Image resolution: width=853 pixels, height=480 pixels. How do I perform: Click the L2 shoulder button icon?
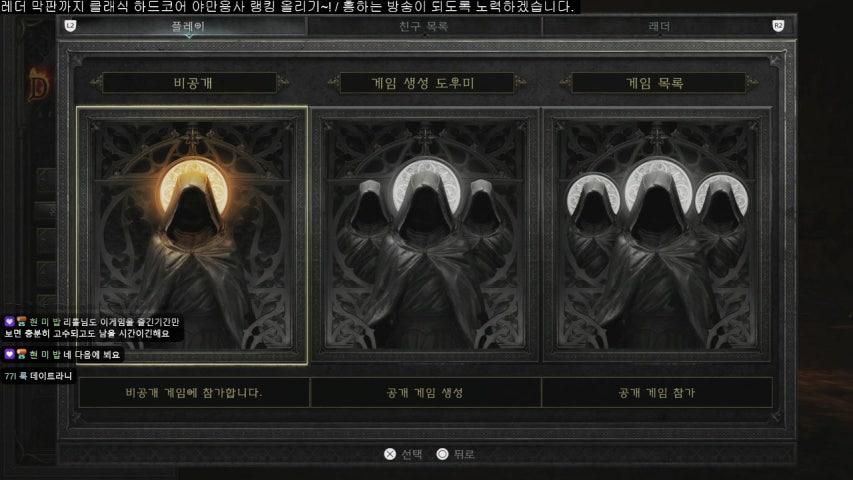tap(70, 26)
